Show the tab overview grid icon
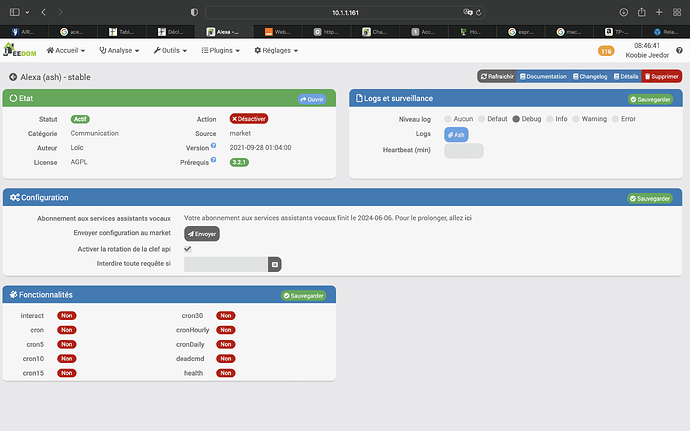Screen dimensions: 690x431 point(677,12)
